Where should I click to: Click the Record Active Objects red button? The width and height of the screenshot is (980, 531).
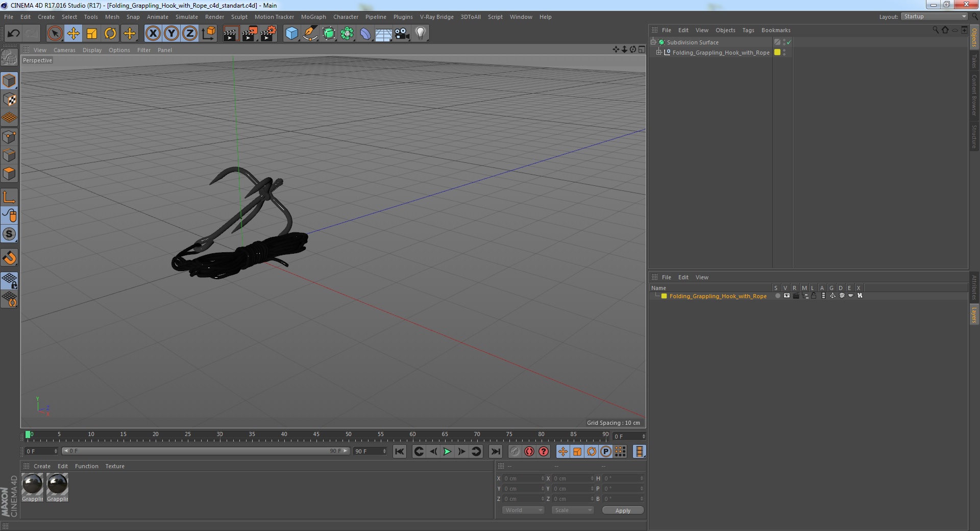pyautogui.click(x=514, y=451)
